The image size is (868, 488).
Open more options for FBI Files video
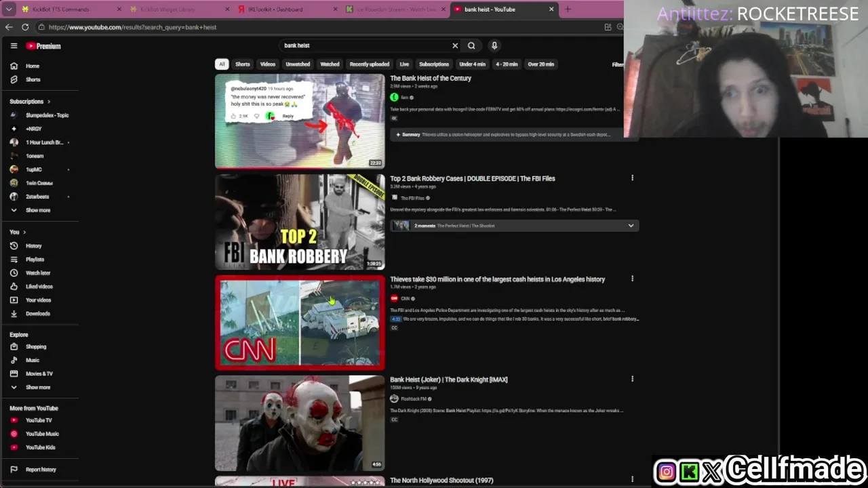(x=632, y=178)
